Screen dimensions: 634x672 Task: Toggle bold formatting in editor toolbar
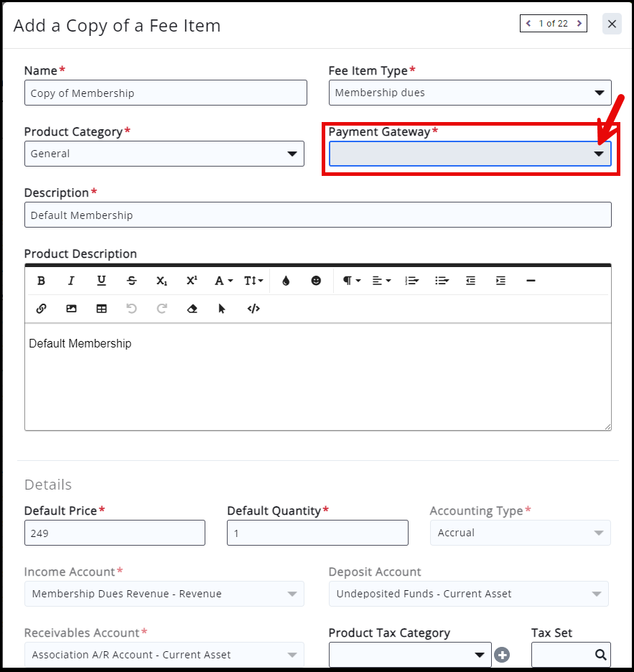pyautogui.click(x=41, y=281)
